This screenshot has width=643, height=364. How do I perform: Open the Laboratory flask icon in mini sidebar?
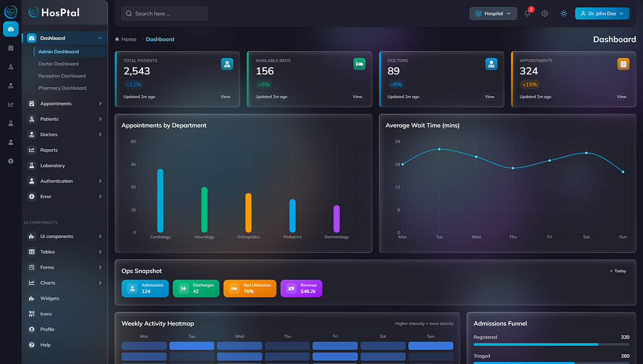[11, 123]
